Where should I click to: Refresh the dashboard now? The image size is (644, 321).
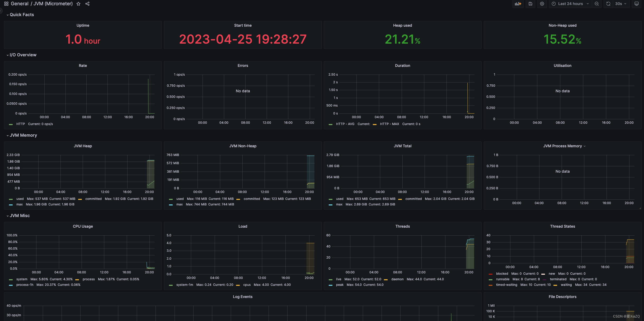click(608, 4)
